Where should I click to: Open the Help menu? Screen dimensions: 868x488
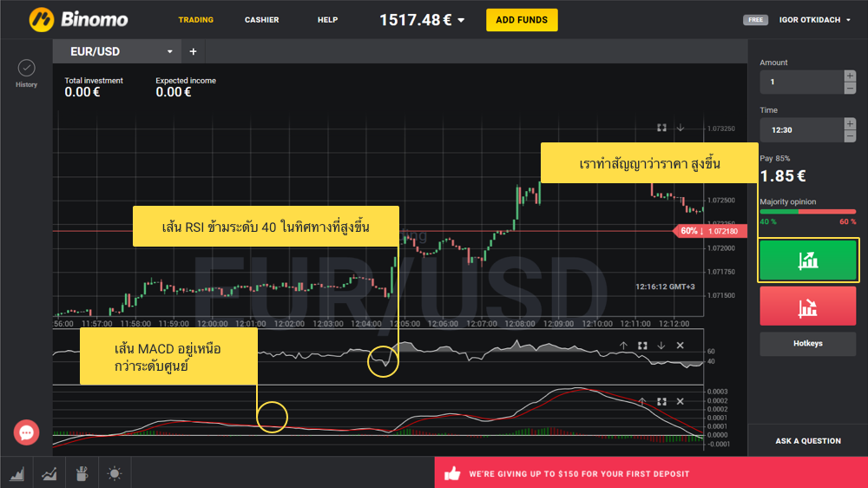click(x=327, y=20)
